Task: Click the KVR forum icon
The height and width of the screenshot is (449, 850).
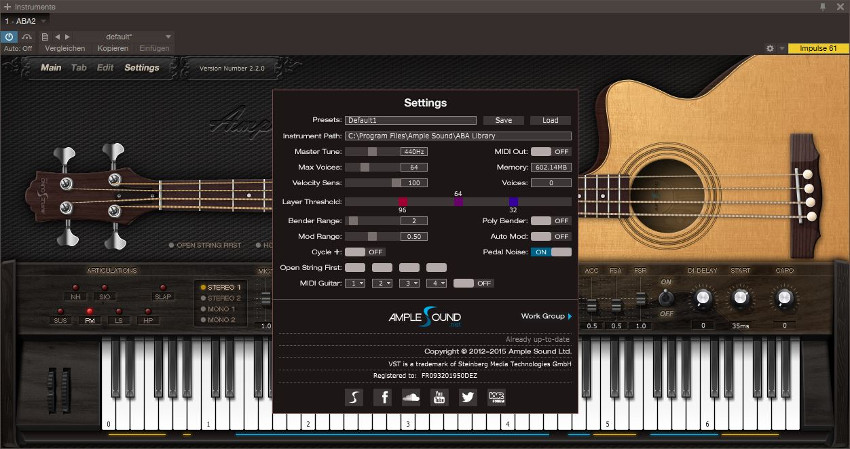Action: [x=497, y=397]
